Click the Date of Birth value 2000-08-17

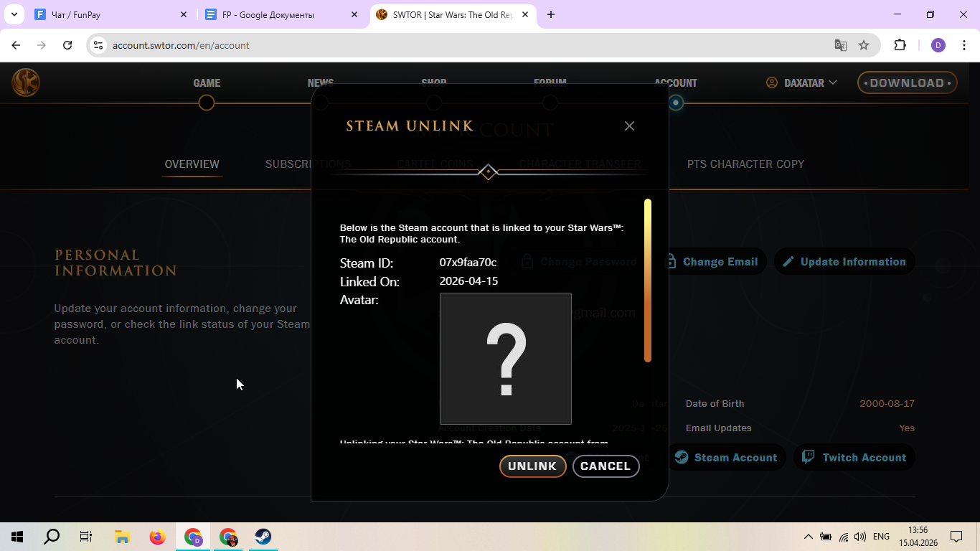click(887, 404)
